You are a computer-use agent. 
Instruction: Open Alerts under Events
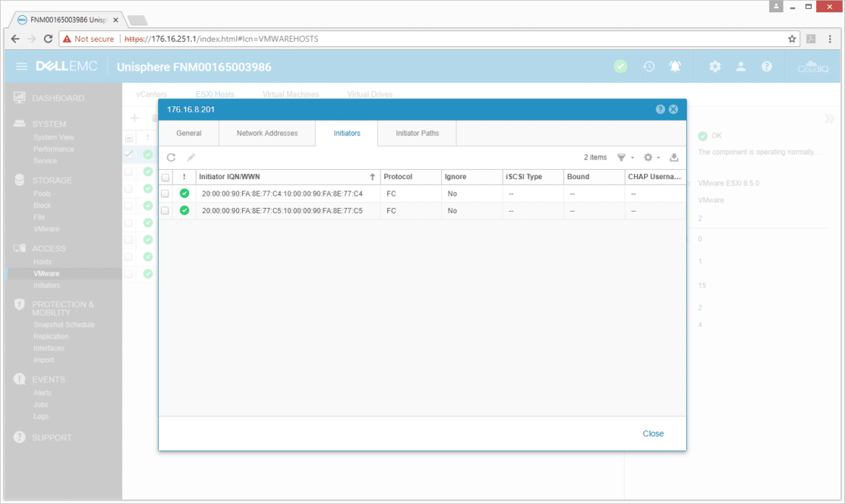(x=43, y=393)
